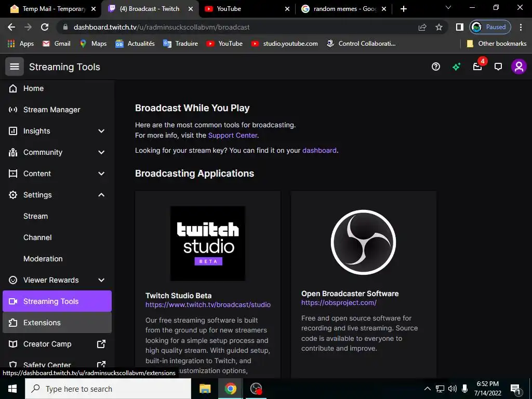Click the taskbar search box
Image resolution: width=532 pixels, height=399 pixels.
pyautogui.click(x=108, y=389)
